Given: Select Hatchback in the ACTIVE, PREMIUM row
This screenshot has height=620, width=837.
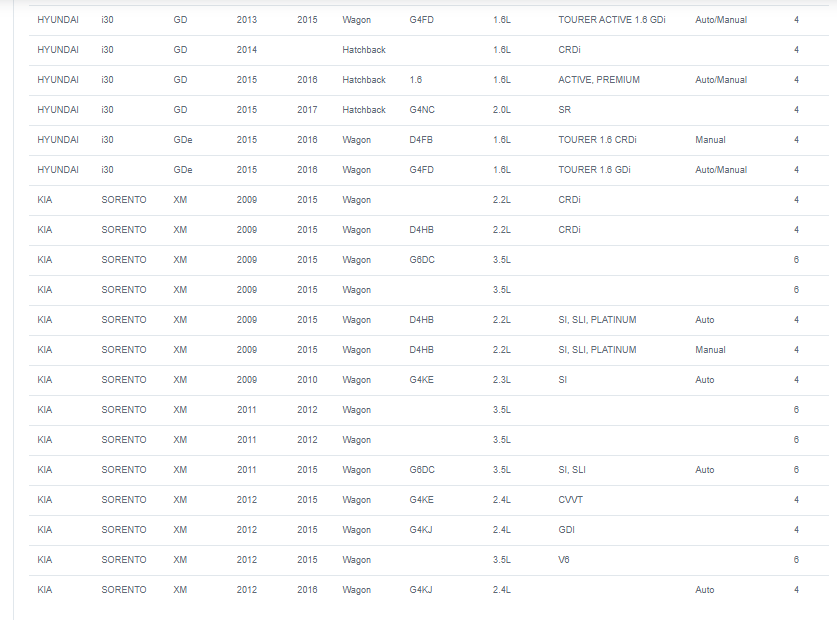Looking at the screenshot, I should [364, 80].
